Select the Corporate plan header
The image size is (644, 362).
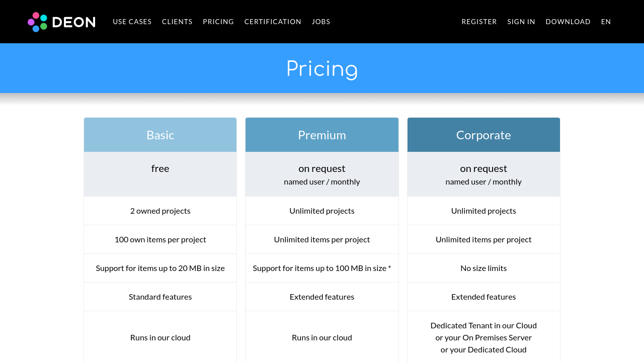(x=484, y=135)
